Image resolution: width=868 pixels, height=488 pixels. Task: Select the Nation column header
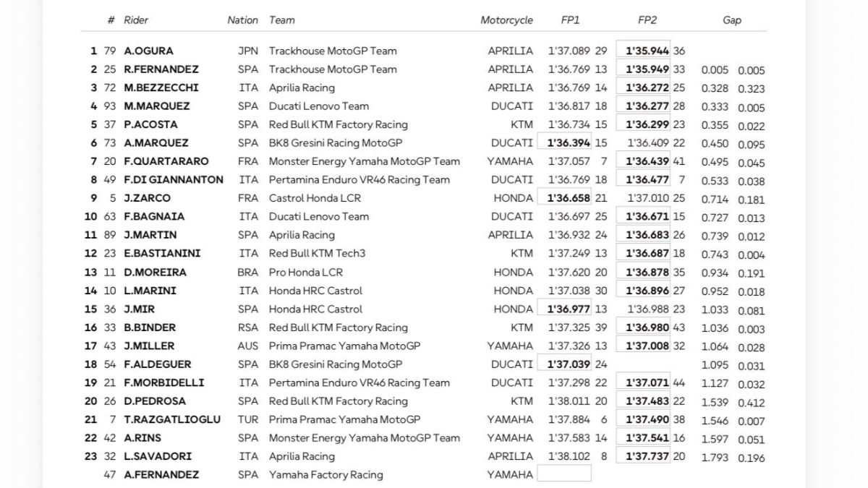pos(242,20)
